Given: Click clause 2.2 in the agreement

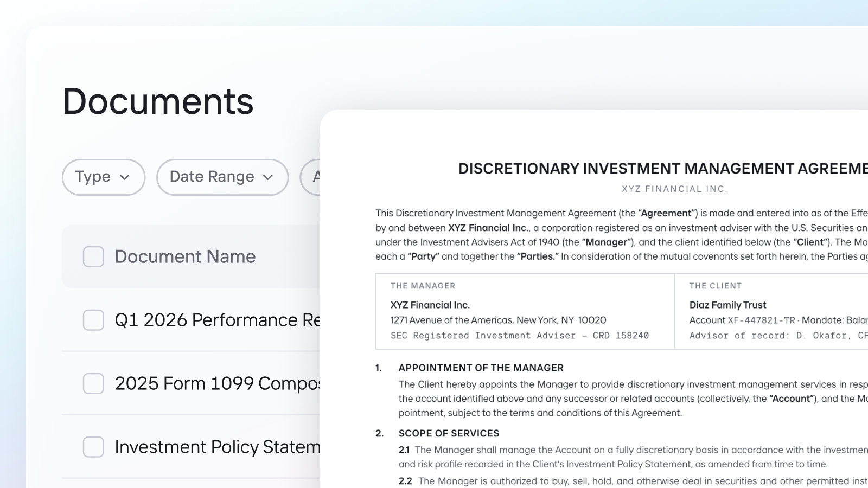Looking at the screenshot, I should [x=633, y=481].
